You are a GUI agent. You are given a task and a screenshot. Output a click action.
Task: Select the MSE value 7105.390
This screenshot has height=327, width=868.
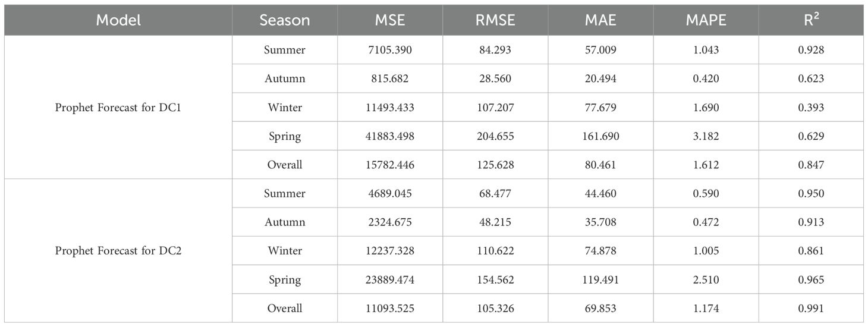391,50
